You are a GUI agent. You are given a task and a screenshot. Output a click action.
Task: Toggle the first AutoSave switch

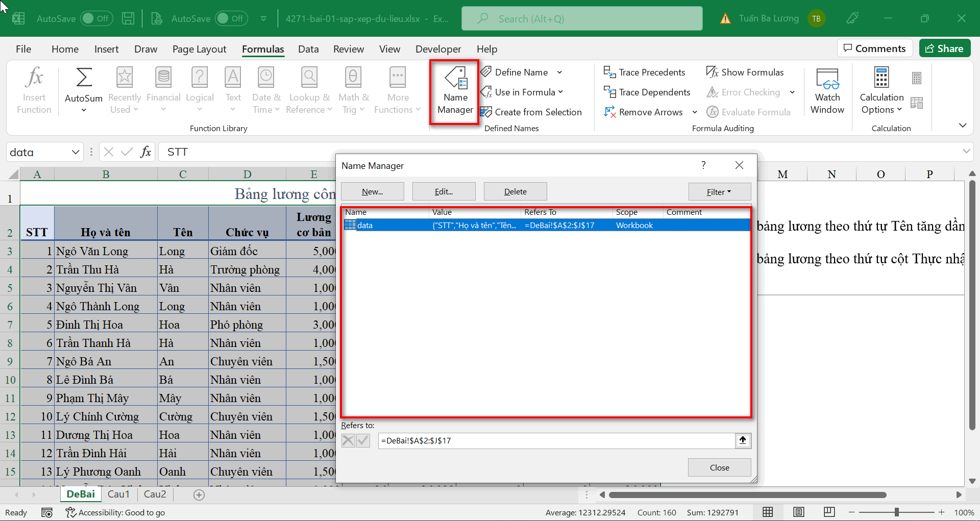[96, 19]
